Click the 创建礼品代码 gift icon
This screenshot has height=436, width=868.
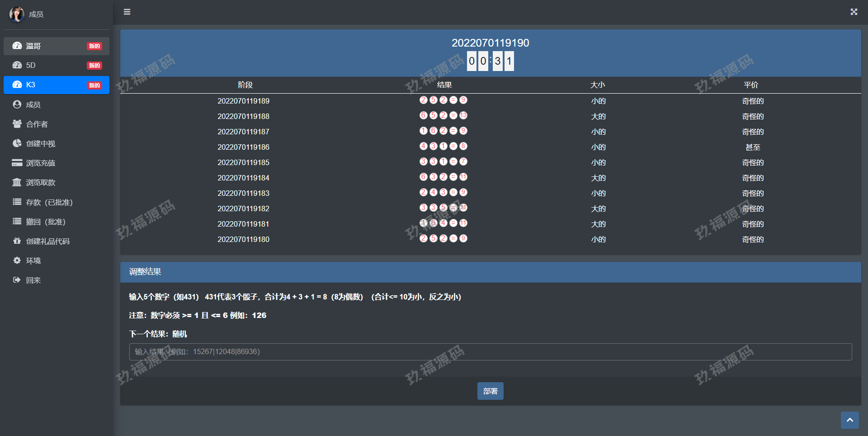pyautogui.click(x=17, y=241)
